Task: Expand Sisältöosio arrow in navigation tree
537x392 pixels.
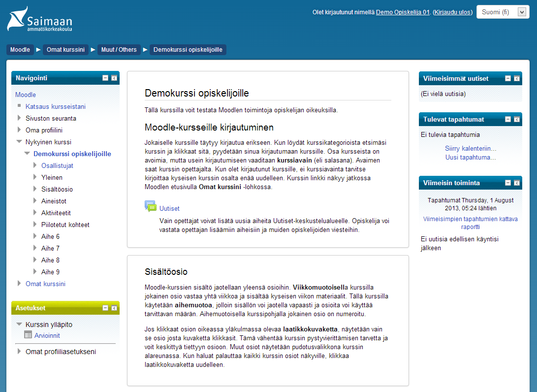Action: (x=35, y=189)
